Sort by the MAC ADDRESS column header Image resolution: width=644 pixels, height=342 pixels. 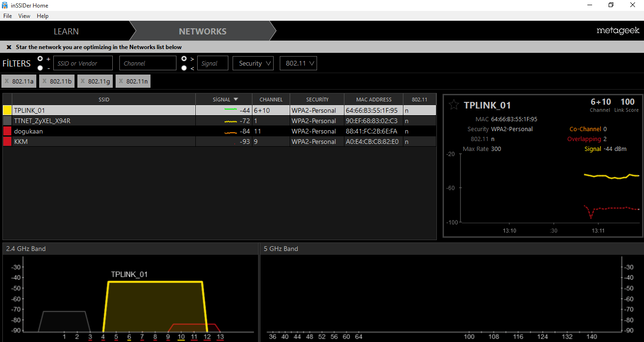click(374, 100)
